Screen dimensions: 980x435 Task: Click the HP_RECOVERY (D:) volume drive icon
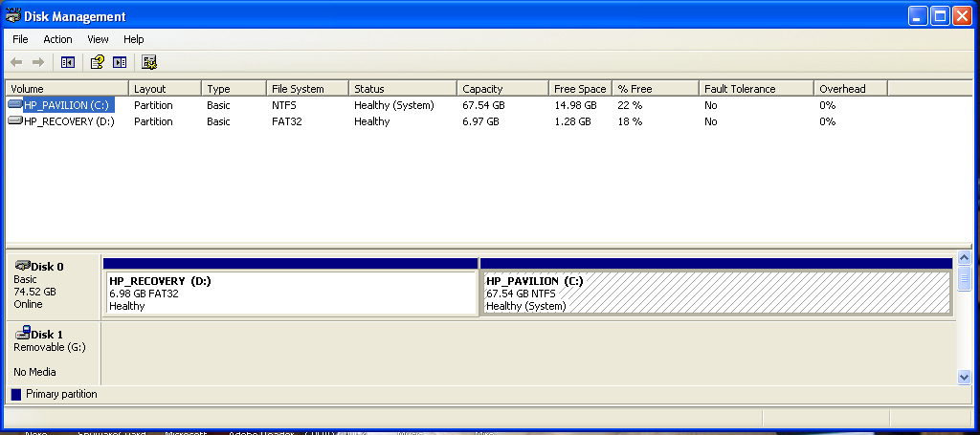click(15, 121)
